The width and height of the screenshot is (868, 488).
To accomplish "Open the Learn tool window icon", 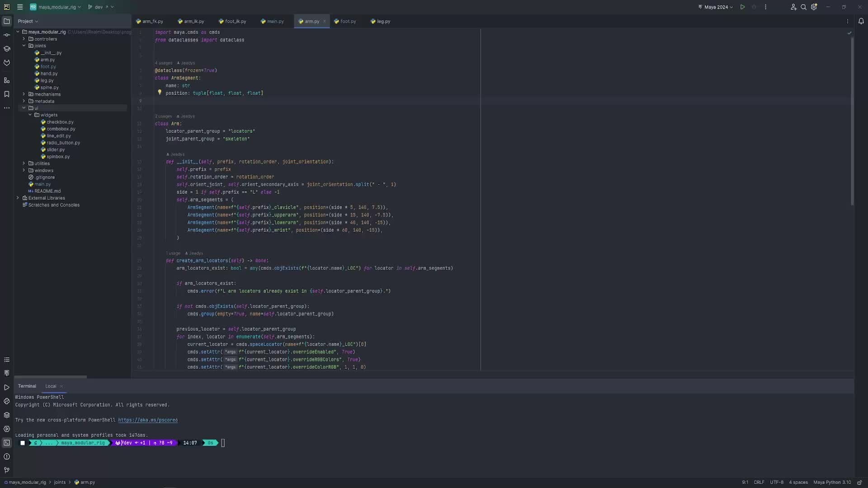I will [7, 49].
